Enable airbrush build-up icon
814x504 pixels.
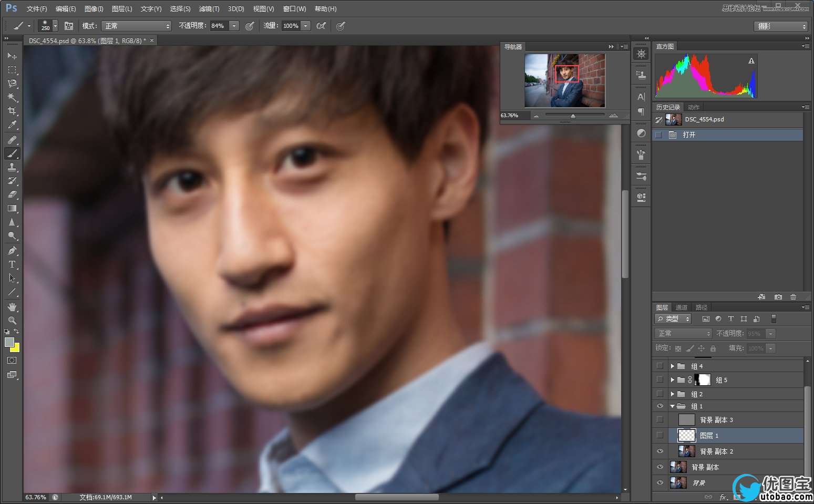pyautogui.click(x=321, y=26)
